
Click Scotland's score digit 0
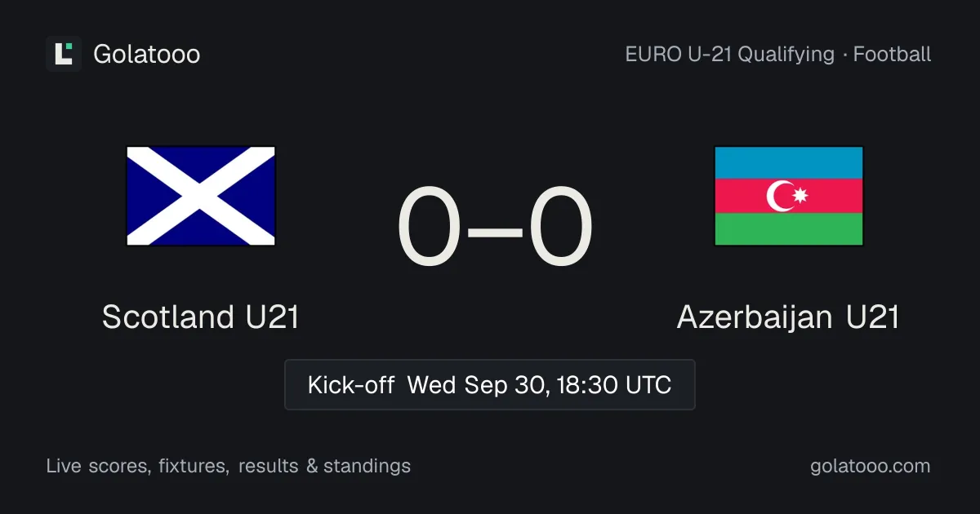click(430, 228)
